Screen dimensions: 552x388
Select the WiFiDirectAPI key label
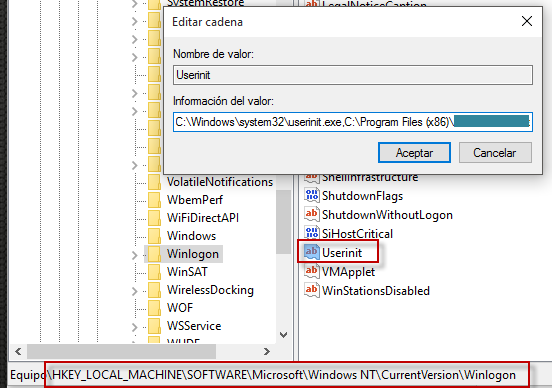coord(203,218)
